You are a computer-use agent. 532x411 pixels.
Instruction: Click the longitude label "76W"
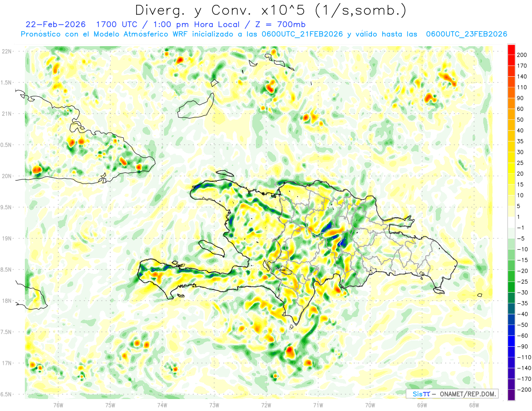[x=58, y=405]
